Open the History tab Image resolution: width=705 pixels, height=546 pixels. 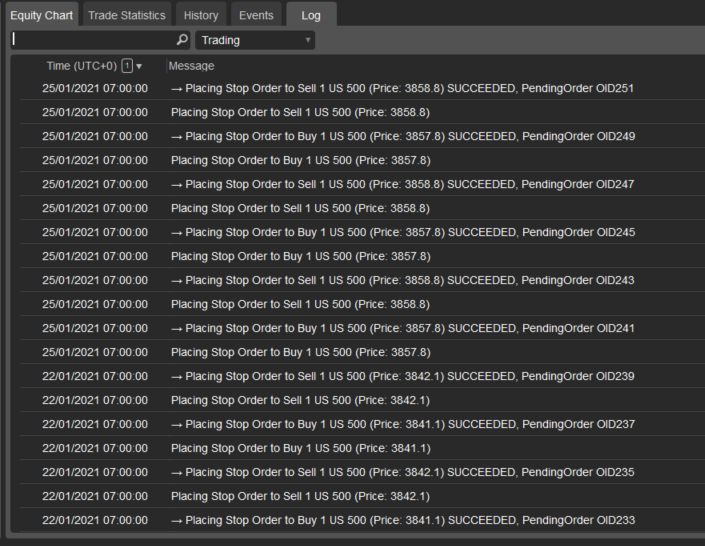coord(201,15)
